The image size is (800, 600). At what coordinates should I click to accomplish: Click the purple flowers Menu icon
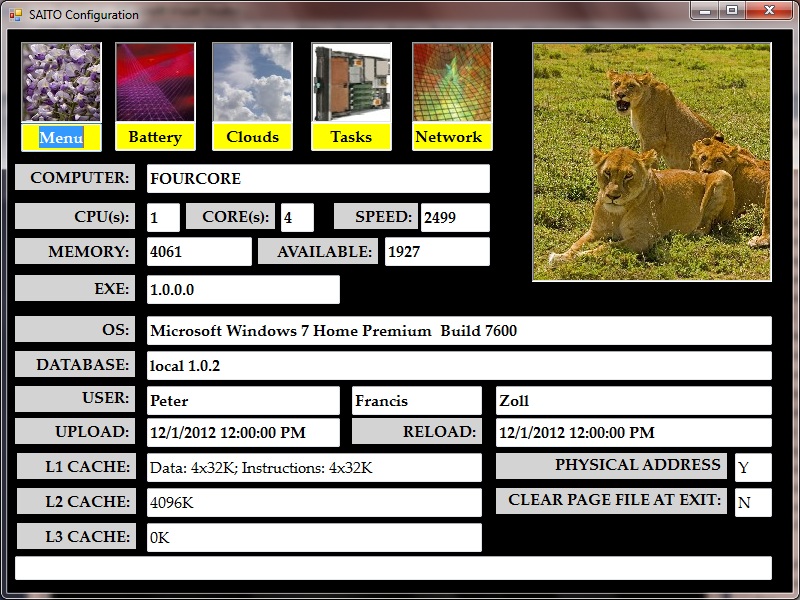[x=61, y=82]
